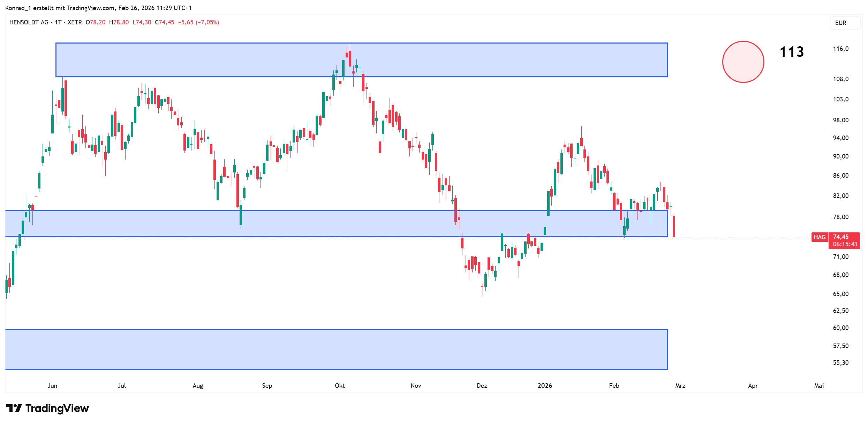This screenshot has height=424, width=868.
Task: Click the -5,65 (-7,05%) change value
Action: [x=198, y=22]
